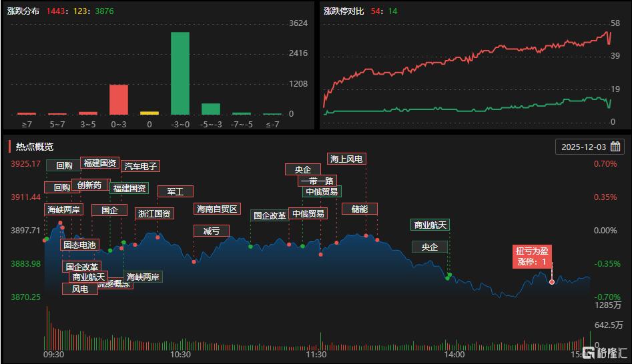This screenshot has height=364, width=632.
Task: Click the 减亏 label on chart
Action: (x=211, y=231)
